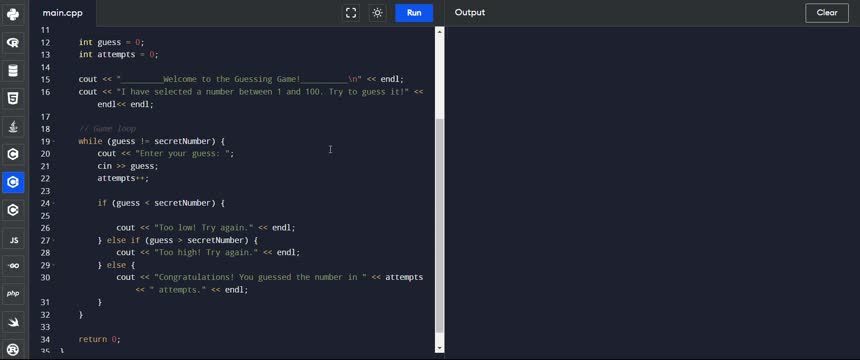Click the scrollbar down arrow in editor

439,348
